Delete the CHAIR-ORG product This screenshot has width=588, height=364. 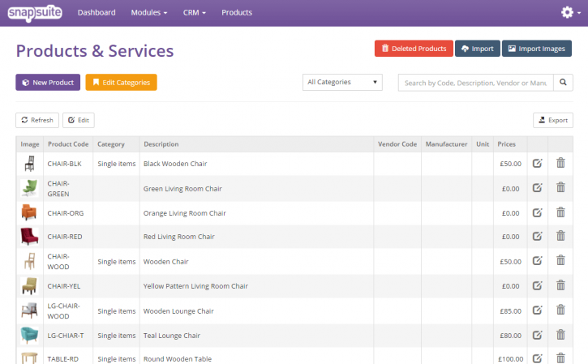pos(560,212)
